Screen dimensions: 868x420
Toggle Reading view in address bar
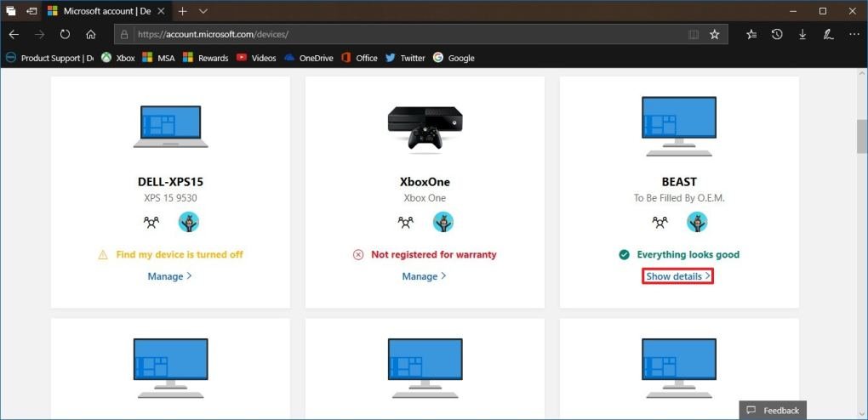point(694,35)
